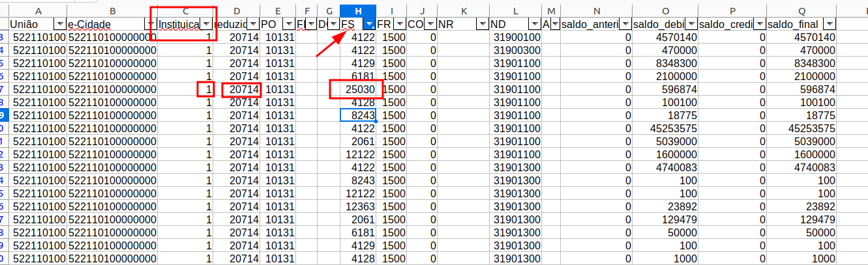Open the NR column filter dropdown
868x265 pixels.
482,24
